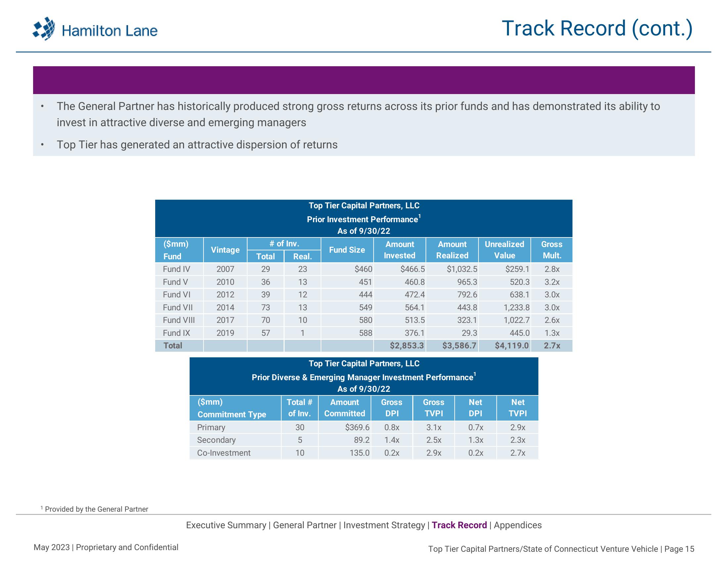Click the 2.7x total gross multiple
Viewport: 728px width, 563px height.
(552, 345)
